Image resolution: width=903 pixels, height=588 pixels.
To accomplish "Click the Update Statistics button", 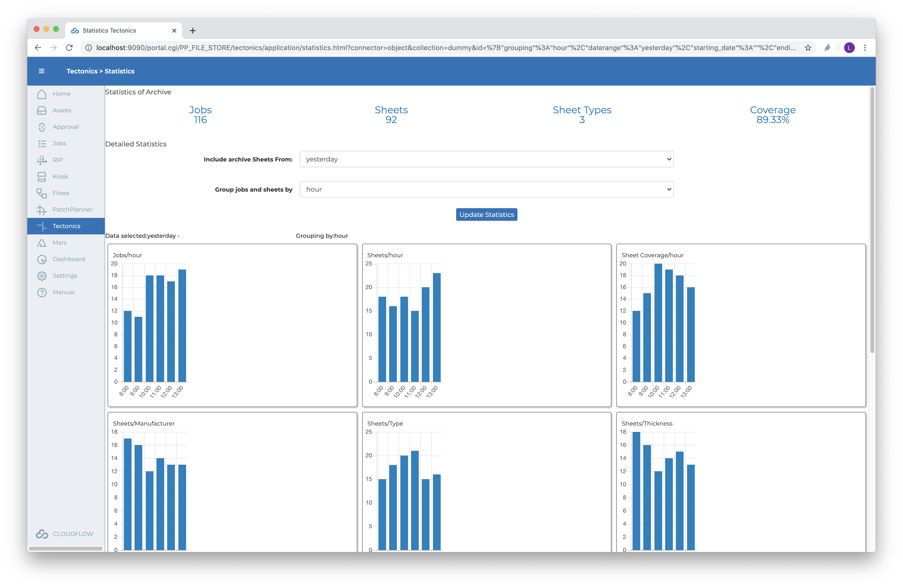I will [486, 214].
